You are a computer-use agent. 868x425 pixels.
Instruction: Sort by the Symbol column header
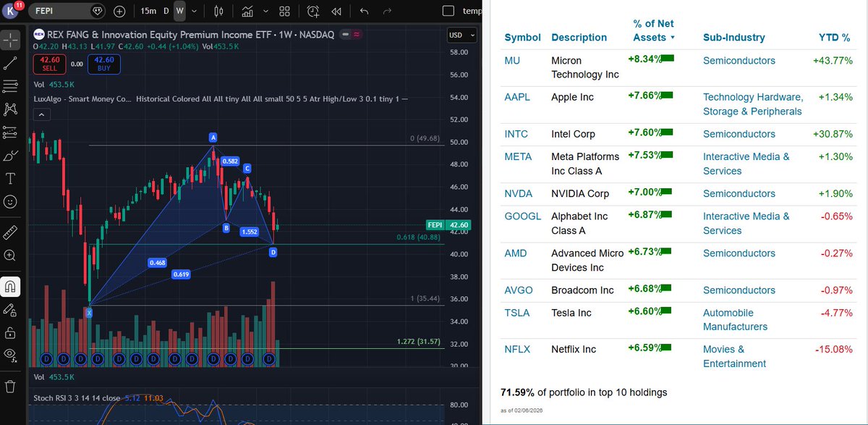tap(522, 38)
